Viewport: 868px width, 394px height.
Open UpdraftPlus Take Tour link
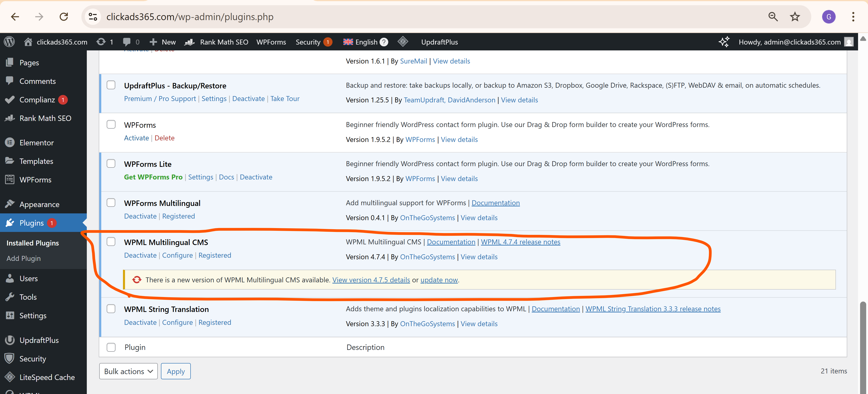(285, 98)
